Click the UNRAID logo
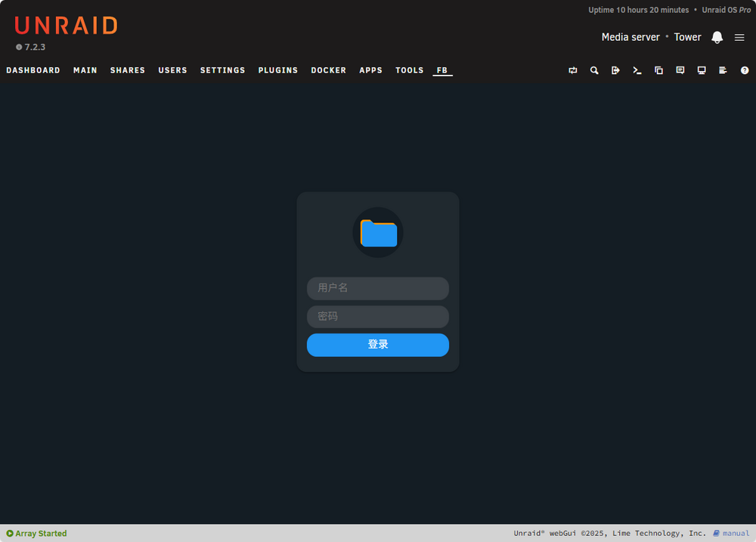Viewport: 756px width, 542px height. coord(66,26)
